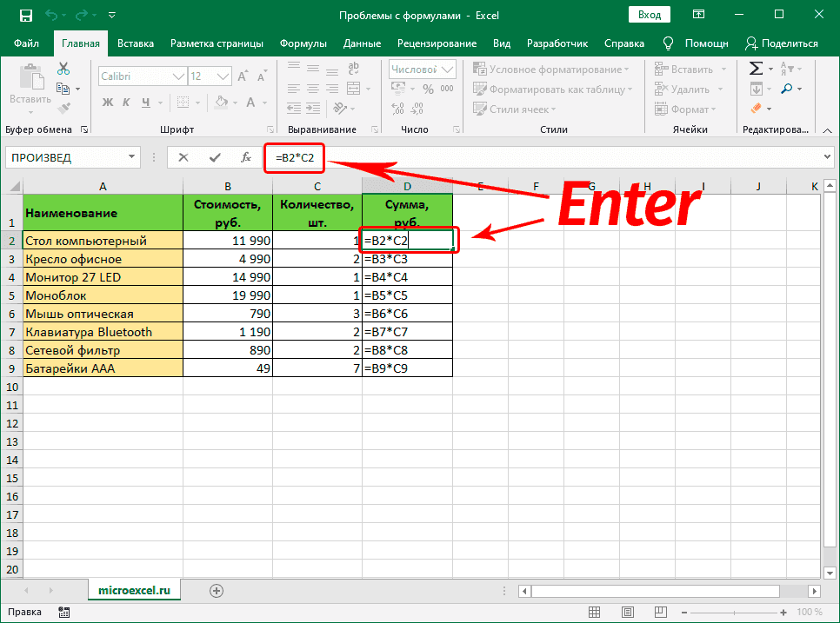Toggle underline formatting with the Ч icon
The image size is (840, 623).
[145, 103]
